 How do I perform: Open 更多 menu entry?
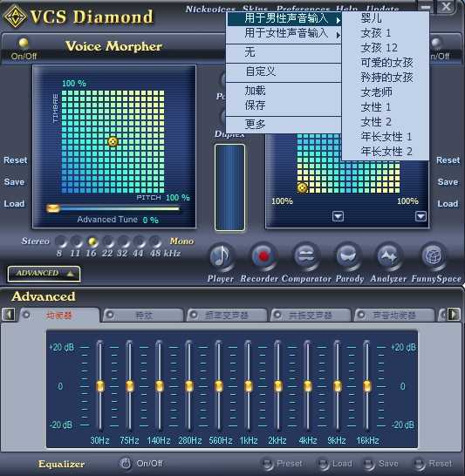(x=284, y=124)
